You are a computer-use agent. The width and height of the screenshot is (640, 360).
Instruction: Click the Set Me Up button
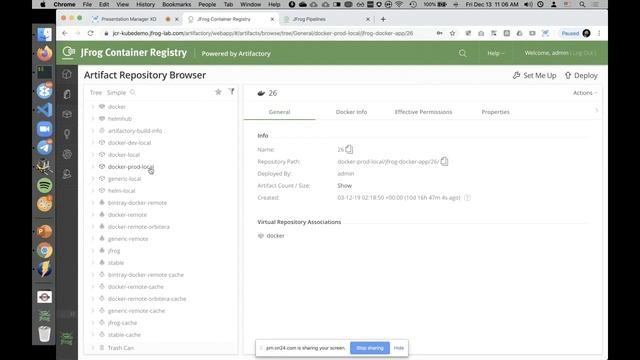535,76
